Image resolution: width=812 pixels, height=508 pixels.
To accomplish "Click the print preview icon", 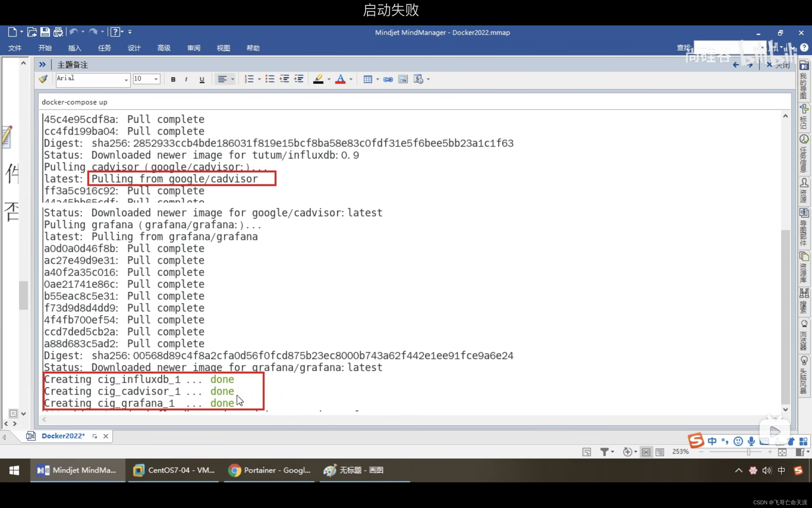I will (x=58, y=32).
